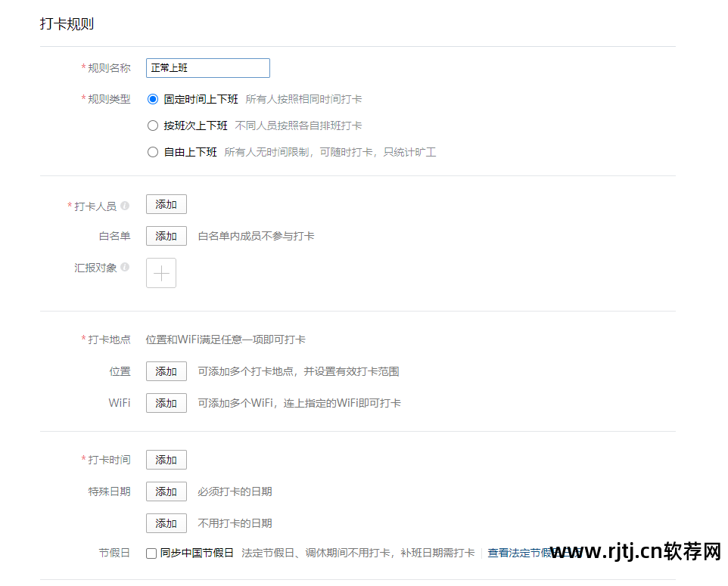
Task: Click 添加 next to 打卡时间
Action: coord(166,459)
